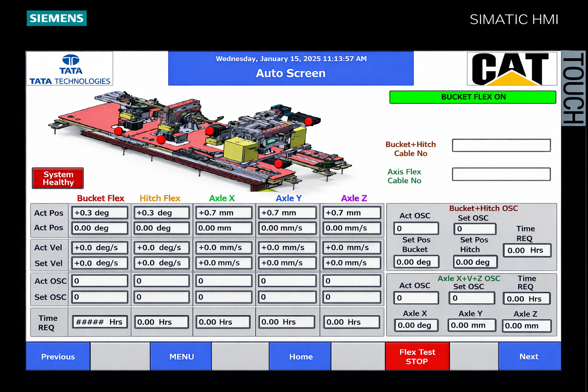Viewport: 588px width, 392px height.
Task: Click the Siemens logo
Action: (57, 18)
